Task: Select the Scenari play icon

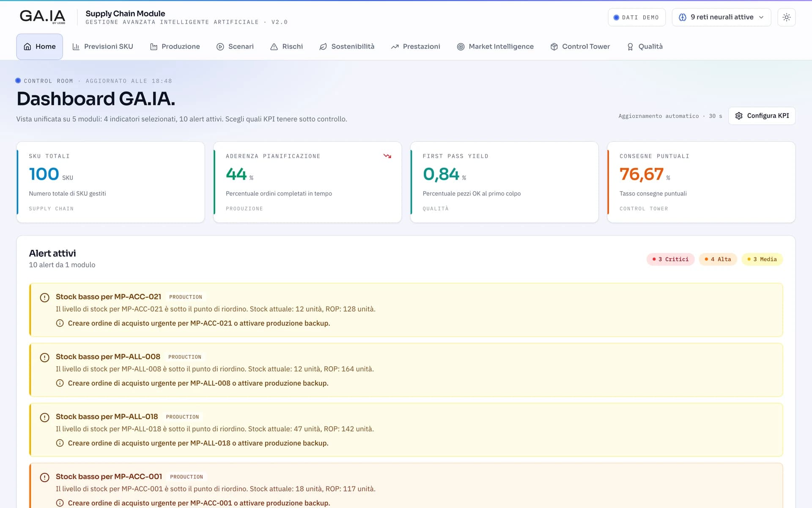Action: click(220, 47)
